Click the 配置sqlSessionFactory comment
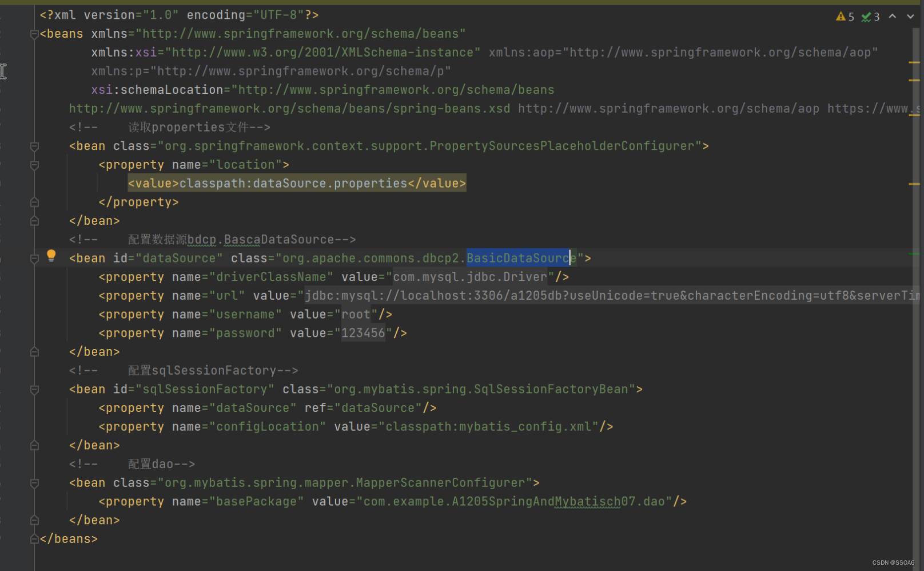The width and height of the screenshot is (924, 571). click(184, 370)
